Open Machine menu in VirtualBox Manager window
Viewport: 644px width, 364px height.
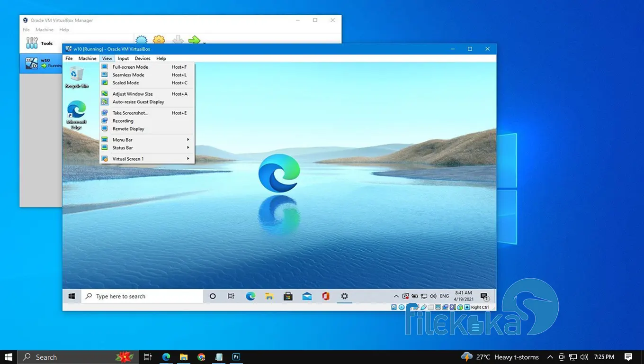click(x=45, y=29)
